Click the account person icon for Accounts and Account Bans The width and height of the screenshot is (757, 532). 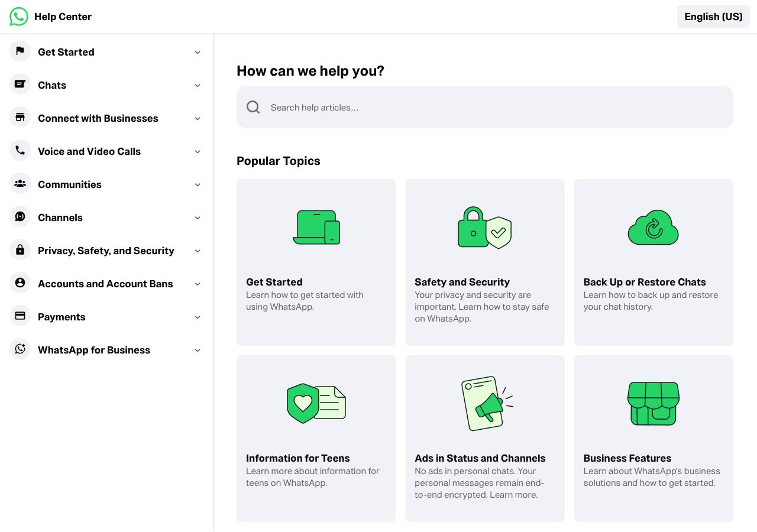20,283
